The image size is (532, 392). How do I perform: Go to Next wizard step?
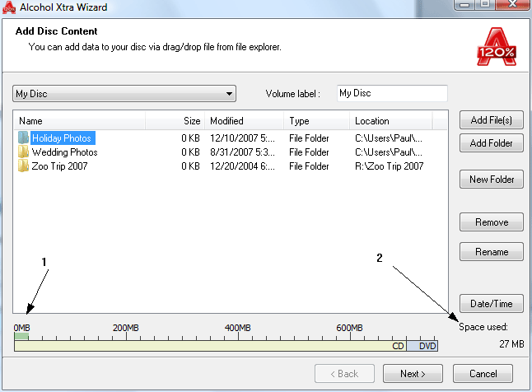point(413,374)
